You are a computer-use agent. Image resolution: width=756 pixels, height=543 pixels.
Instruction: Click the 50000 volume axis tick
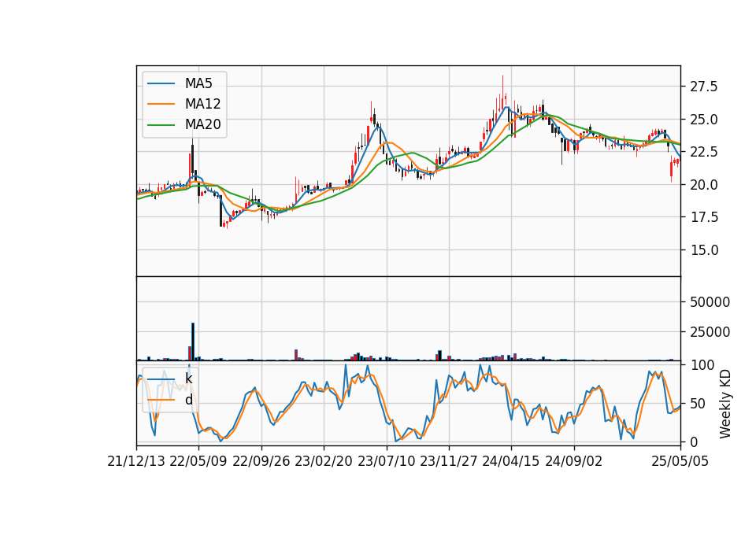[710, 302]
